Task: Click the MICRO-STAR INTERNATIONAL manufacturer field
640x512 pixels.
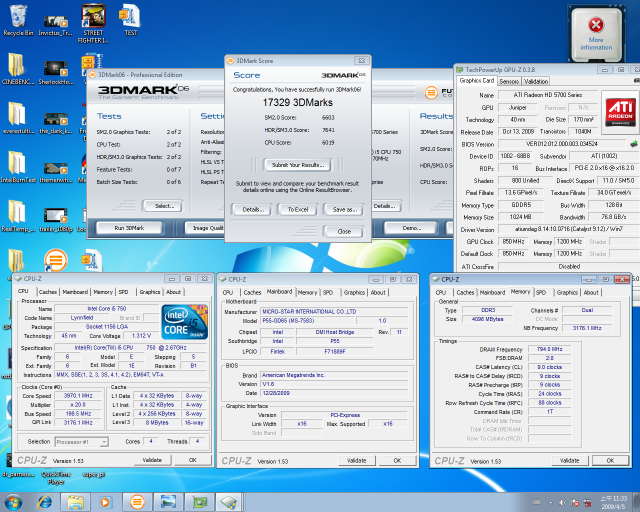Action: tap(334, 312)
